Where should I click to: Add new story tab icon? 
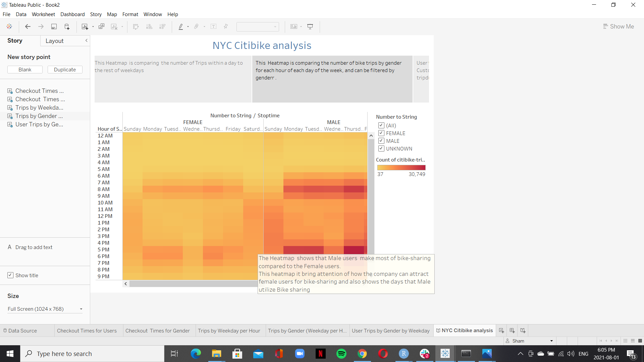pos(523,330)
